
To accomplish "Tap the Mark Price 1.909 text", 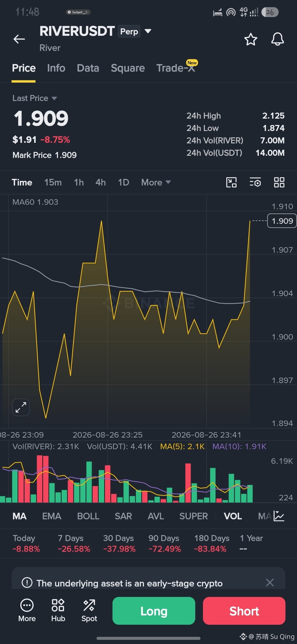I will (45, 155).
